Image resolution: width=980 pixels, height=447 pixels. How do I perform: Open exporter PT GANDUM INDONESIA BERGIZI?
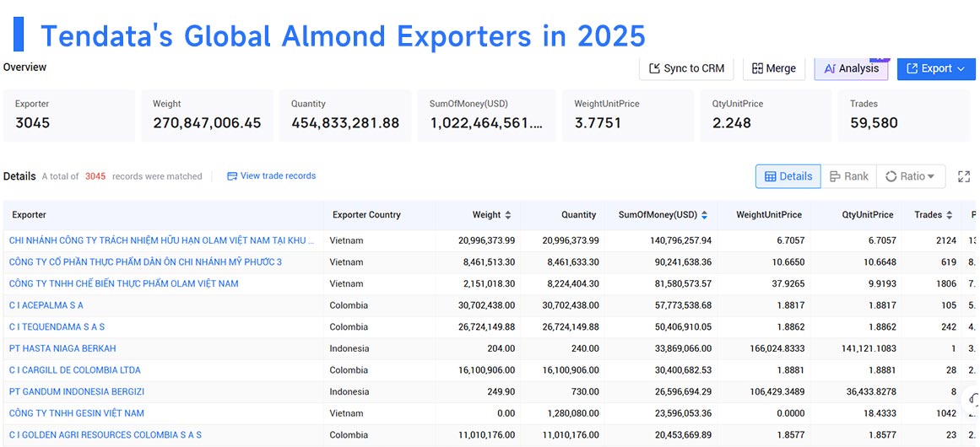click(77, 391)
